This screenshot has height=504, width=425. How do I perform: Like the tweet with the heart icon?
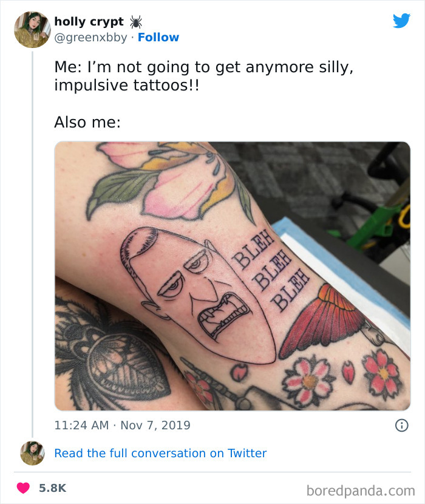[x=23, y=488]
